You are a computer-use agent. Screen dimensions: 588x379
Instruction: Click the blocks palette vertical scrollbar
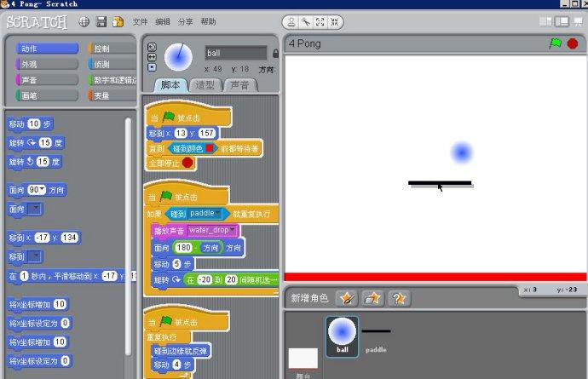tap(128, 236)
